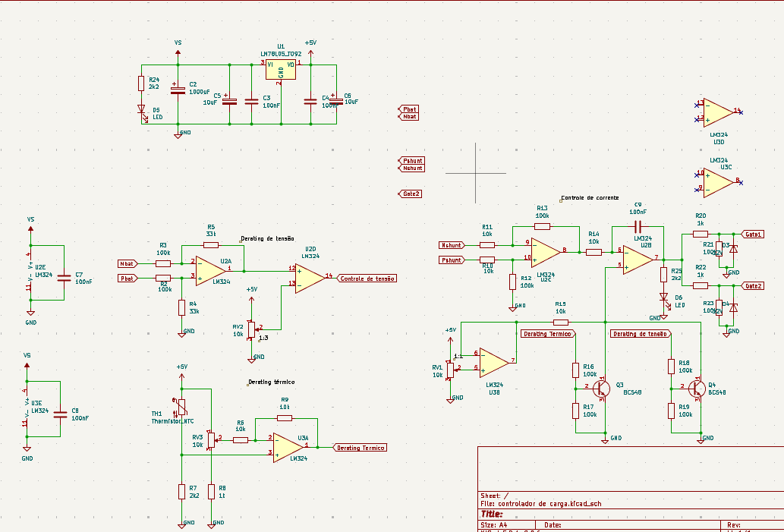The width and height of the screenshot is (784, 532).
Task: Select the "File: controlador de carga.kicad_sch" text
Action: tap(541, 504)
